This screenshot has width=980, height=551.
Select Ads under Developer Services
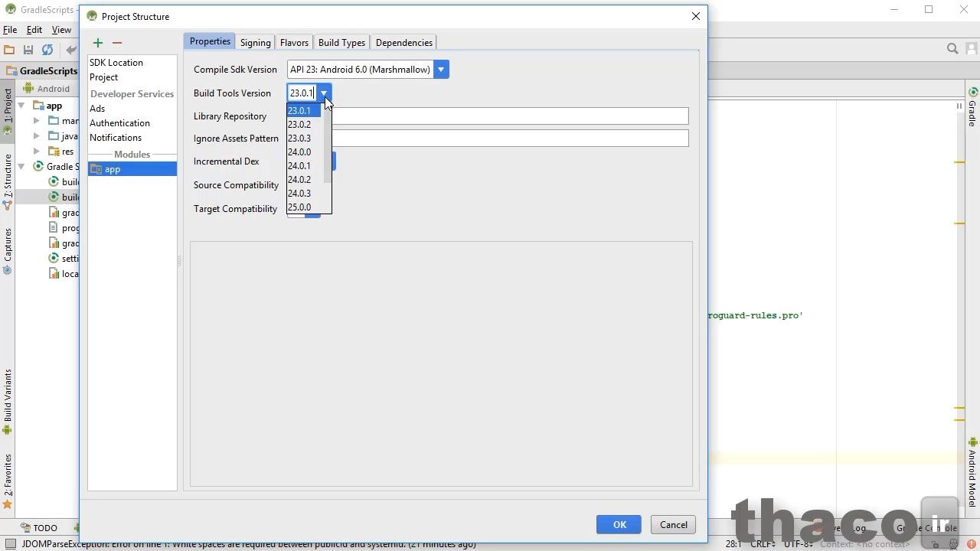tap(97, 109)
